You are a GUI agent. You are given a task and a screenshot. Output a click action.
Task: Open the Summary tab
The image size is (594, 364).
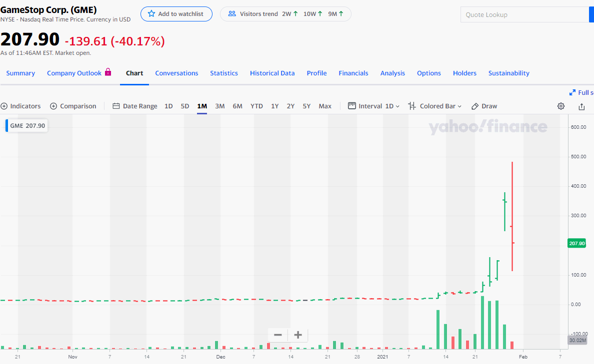(x=20, y=73)
